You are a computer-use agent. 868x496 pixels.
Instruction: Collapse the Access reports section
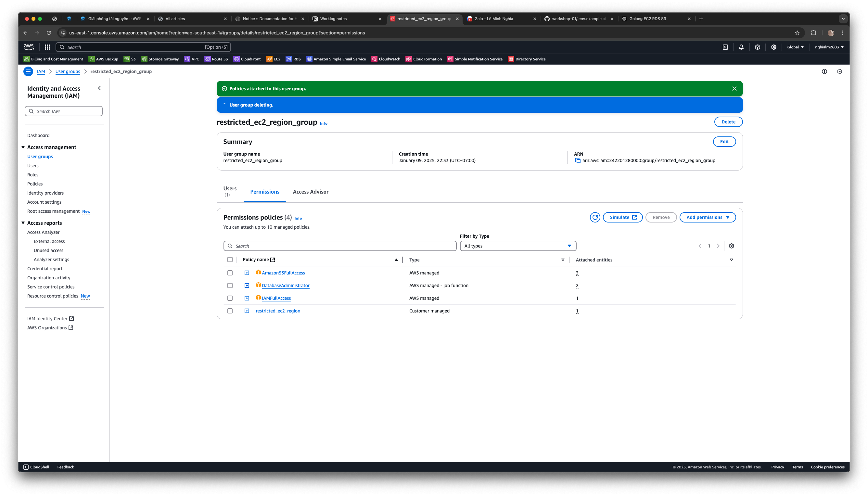pos(23,223)
